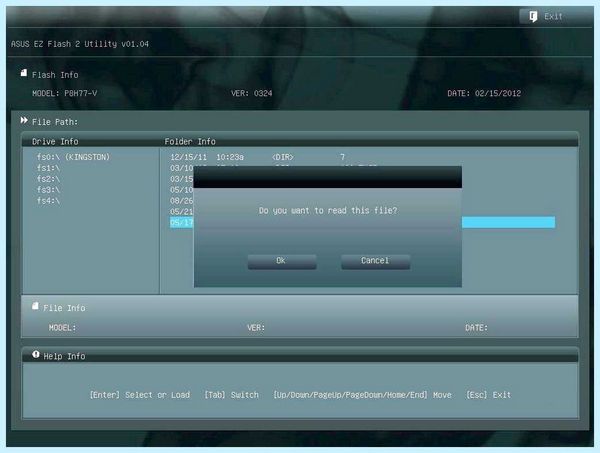Cancel the read file dialog
600x453 pixels.
point(375,261)
